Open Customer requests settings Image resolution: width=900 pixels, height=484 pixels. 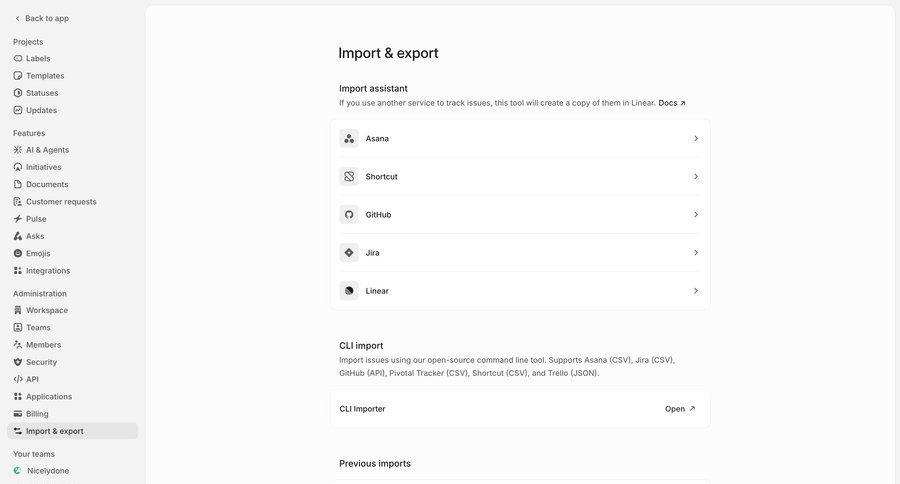72,202
